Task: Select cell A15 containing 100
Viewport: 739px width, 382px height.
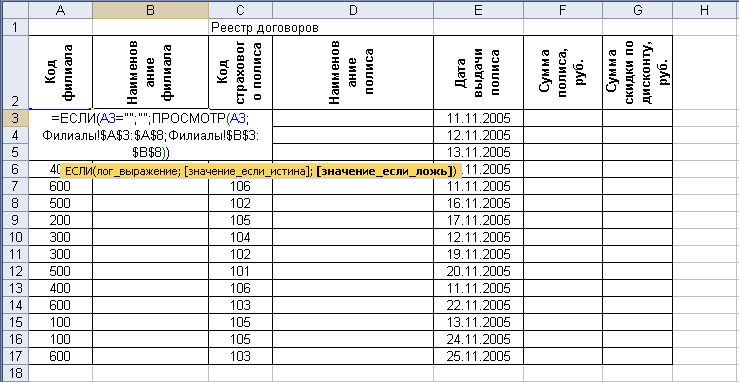Action: (x=60, y=322)
